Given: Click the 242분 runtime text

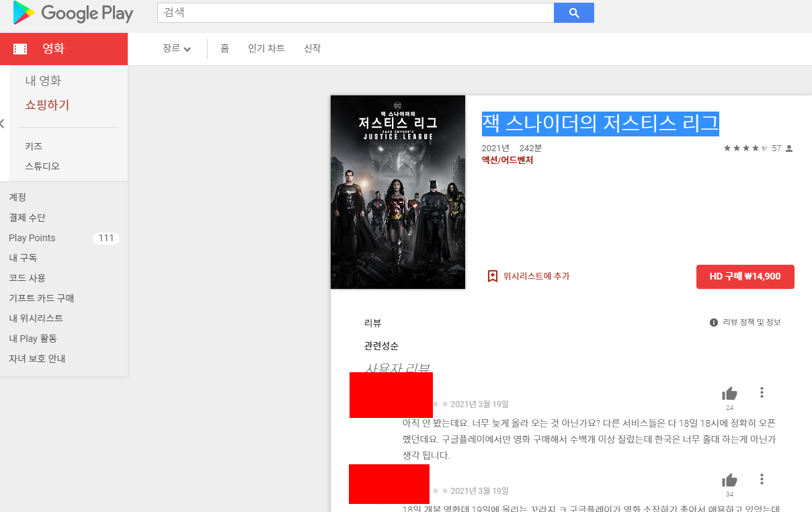Looking at the screenshot, I should [530, 148].
